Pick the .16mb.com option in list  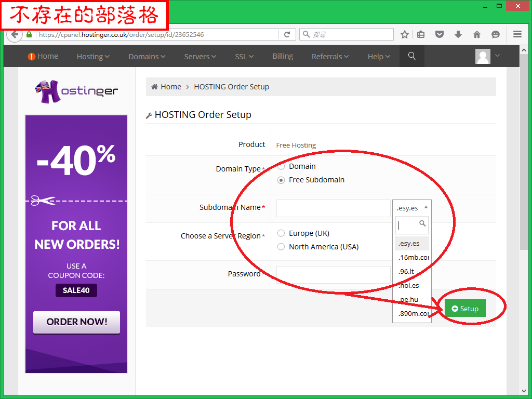coord(412,257)
